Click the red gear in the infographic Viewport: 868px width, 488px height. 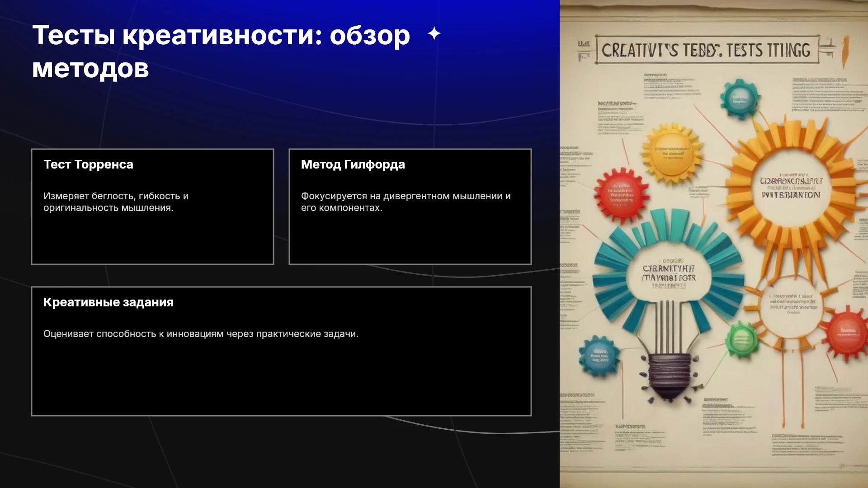(x=622, y=194)
